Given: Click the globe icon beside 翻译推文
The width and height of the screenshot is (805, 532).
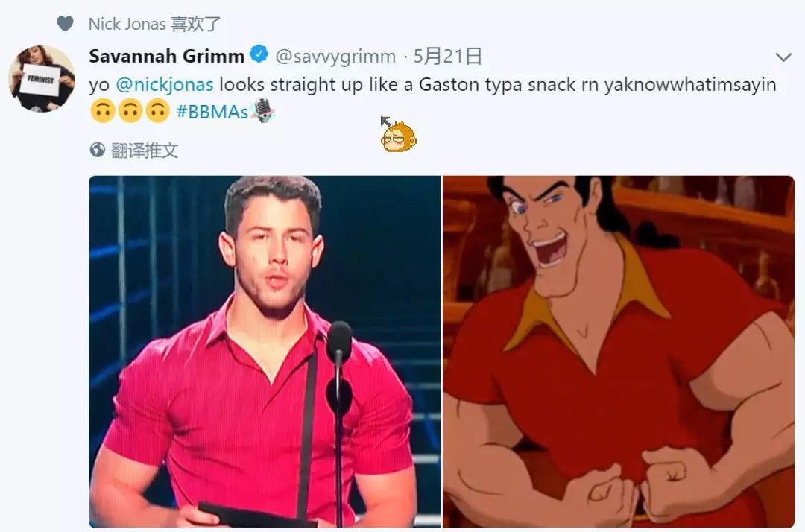Looking at the screenshot, I should pos(97,150).
